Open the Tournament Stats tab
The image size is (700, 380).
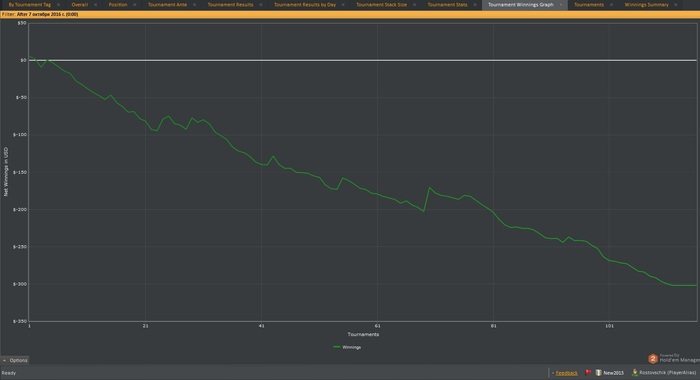point(447,4)
